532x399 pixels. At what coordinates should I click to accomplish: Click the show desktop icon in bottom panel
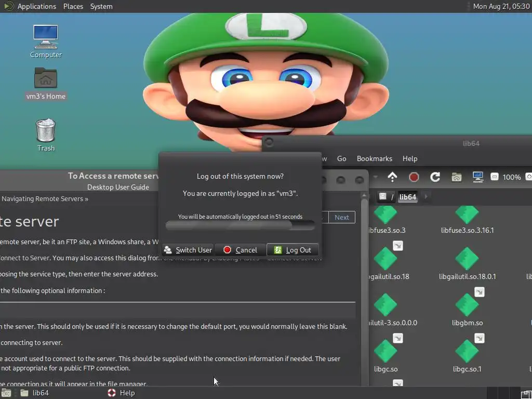coord(6,393)
